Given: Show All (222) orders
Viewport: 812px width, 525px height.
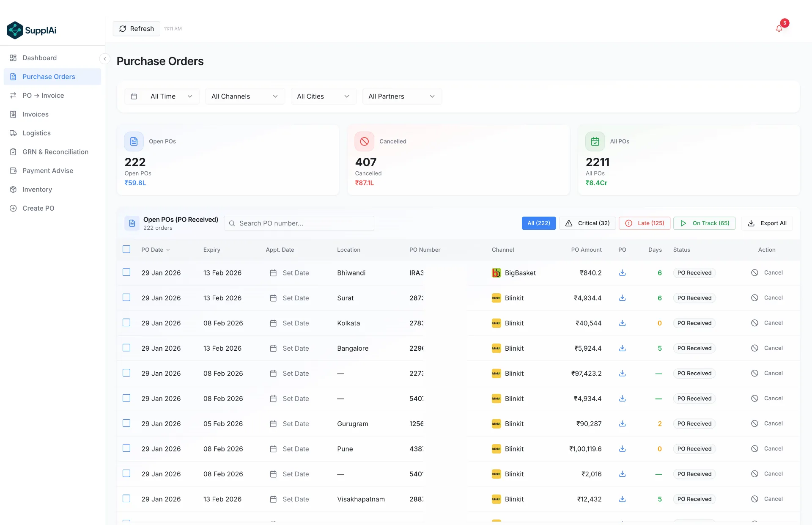Looking at the screenshot, I should [x=539, y=223].
